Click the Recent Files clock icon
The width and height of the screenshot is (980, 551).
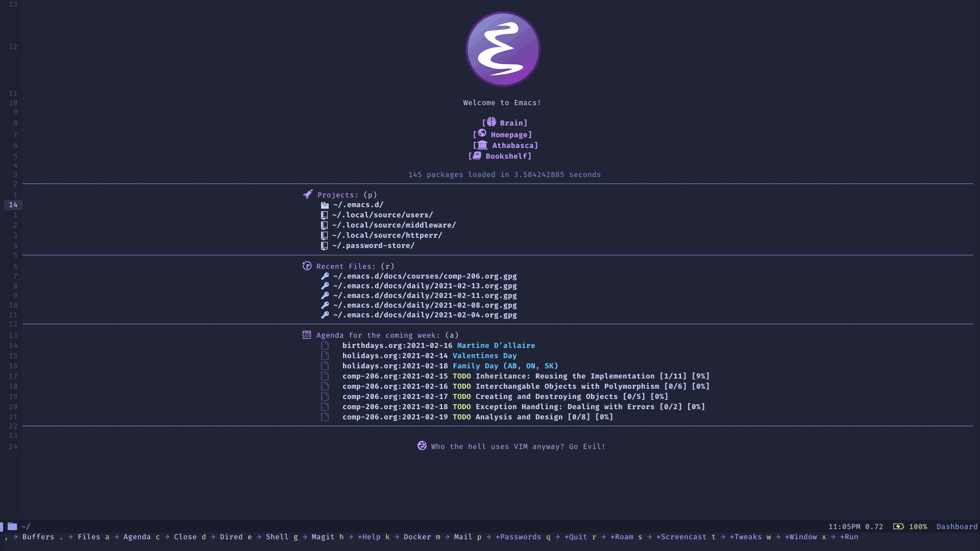(306, 266)
